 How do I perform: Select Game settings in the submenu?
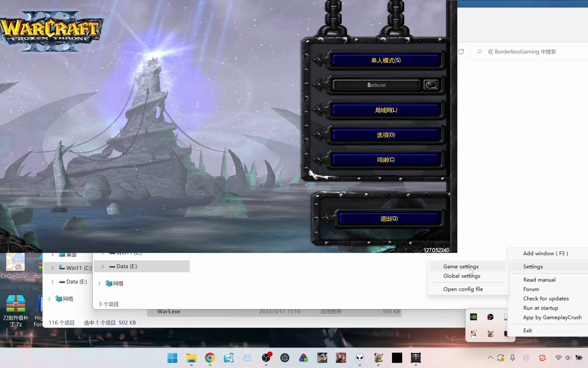pos(468,266)
